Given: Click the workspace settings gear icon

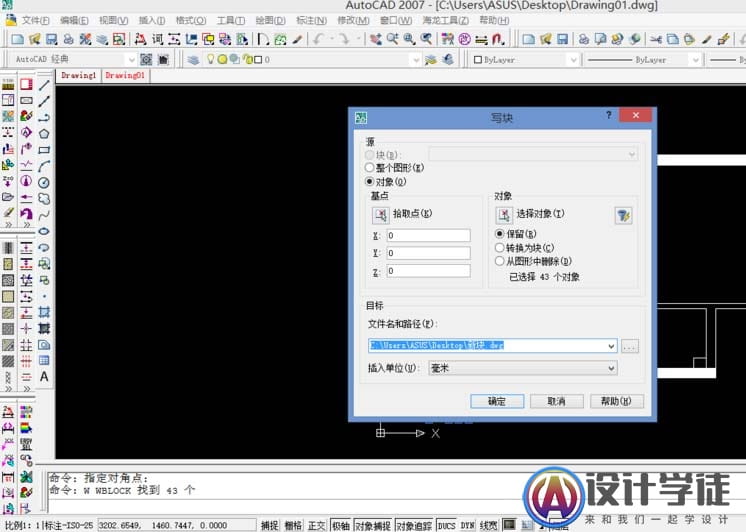Looking at the screenshot, I should pyautogui.click(x=146, y=59).
